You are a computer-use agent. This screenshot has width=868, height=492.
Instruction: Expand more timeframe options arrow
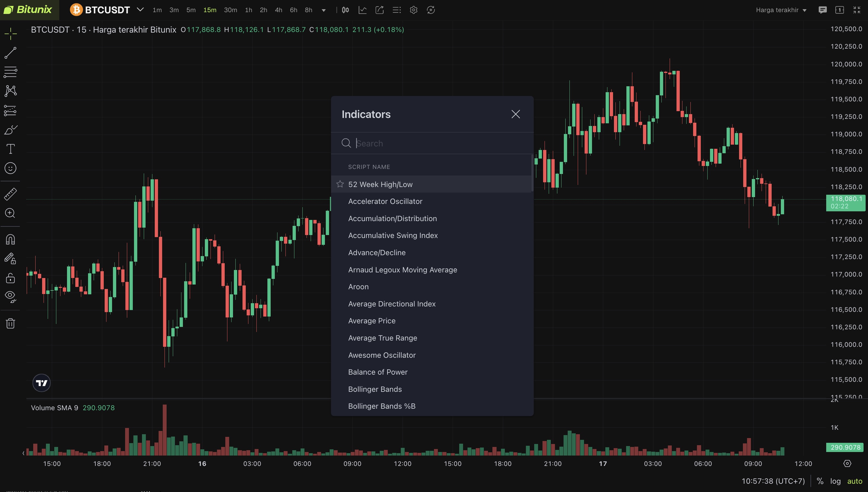point(324,10)
